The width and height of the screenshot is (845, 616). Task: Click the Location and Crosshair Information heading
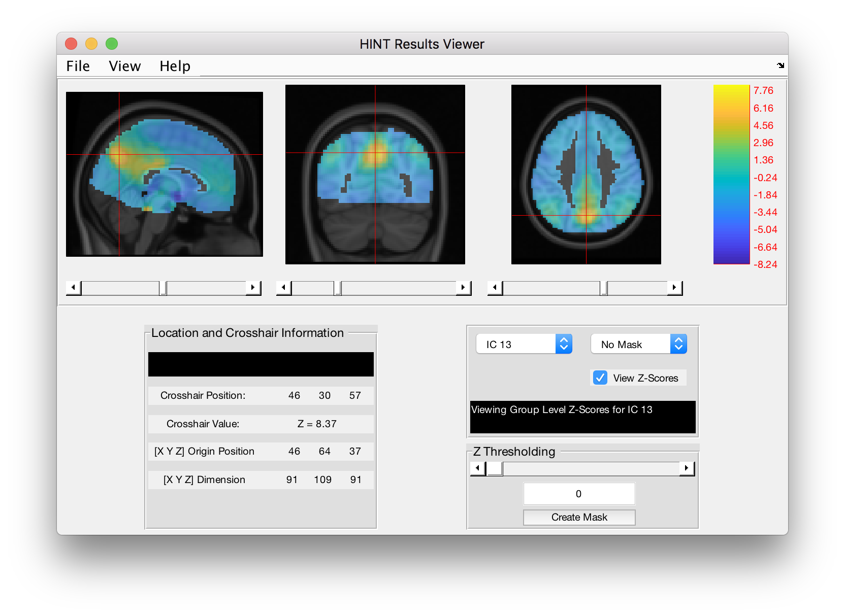click(x=247, y=333)
